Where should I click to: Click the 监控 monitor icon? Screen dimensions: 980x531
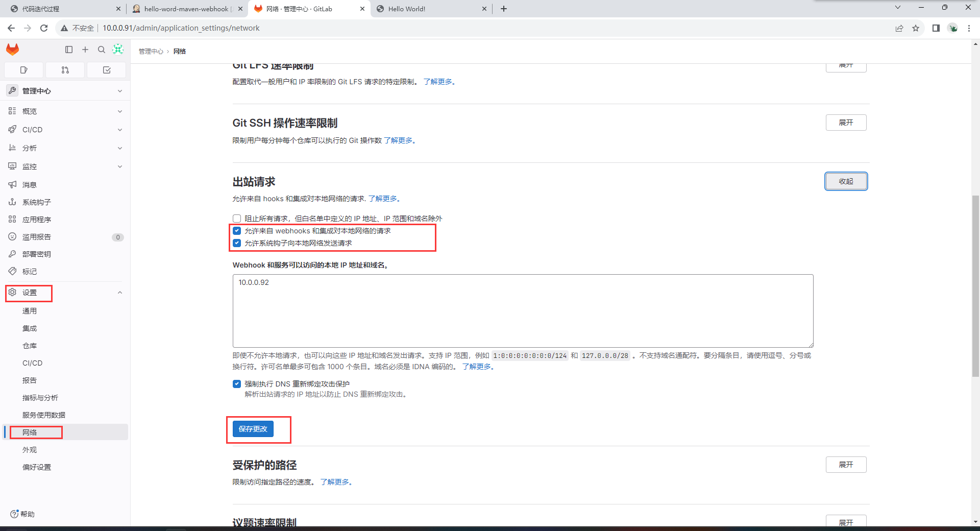(x=12, y=166)
